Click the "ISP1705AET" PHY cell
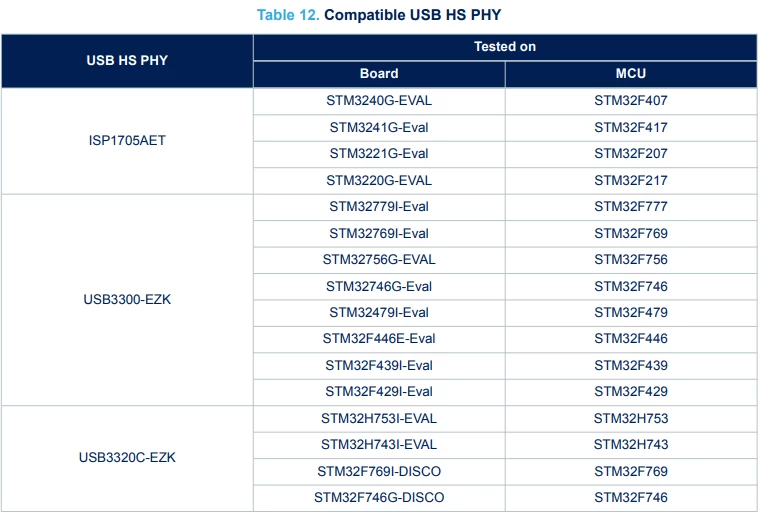Image resolution: width=762 pixels, height=515 pixels. 127,141
